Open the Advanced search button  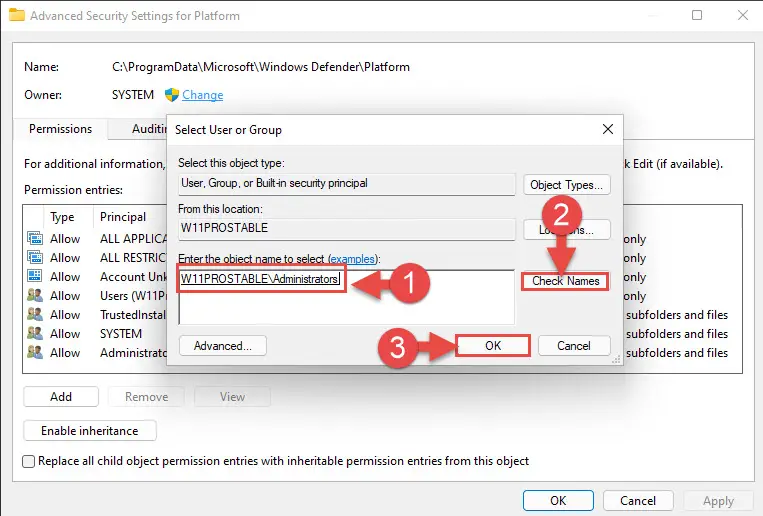(x=222, y=346)
